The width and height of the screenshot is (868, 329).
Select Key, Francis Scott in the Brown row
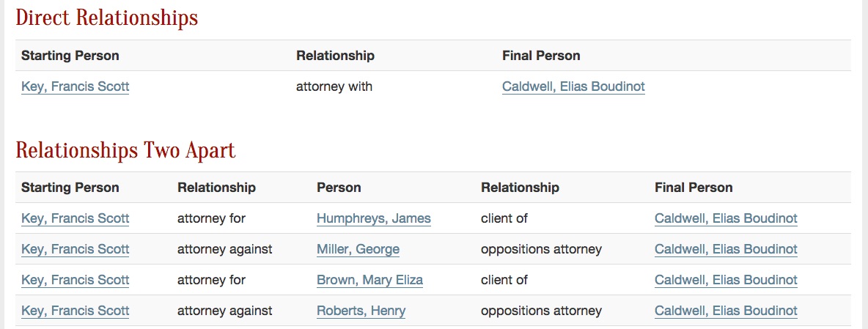(75, 280)
